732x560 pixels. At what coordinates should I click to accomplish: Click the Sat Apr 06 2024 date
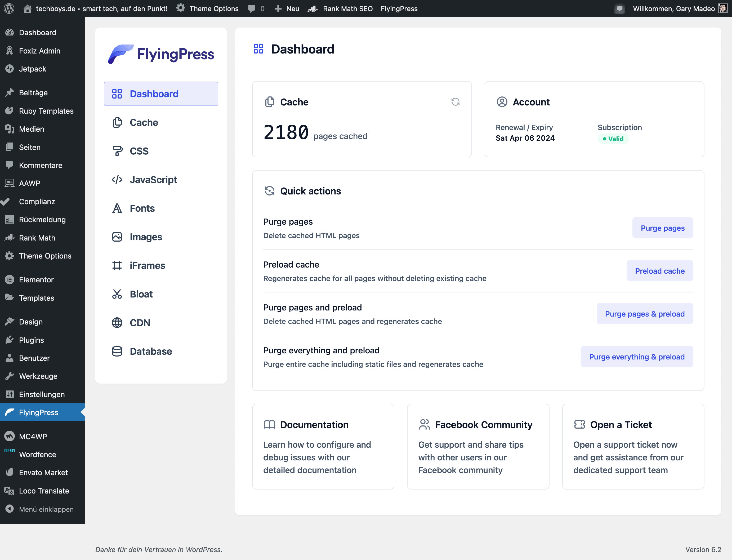pos(525,138)
